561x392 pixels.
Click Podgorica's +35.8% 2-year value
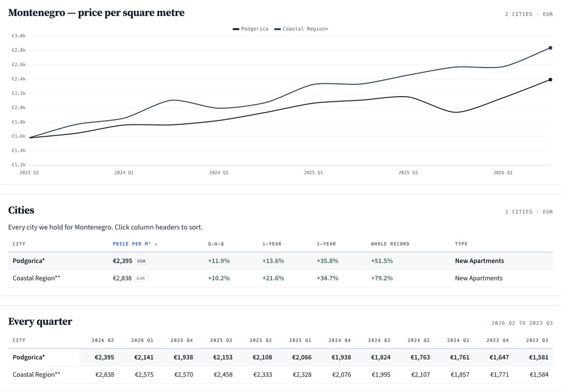coord(327,261)
